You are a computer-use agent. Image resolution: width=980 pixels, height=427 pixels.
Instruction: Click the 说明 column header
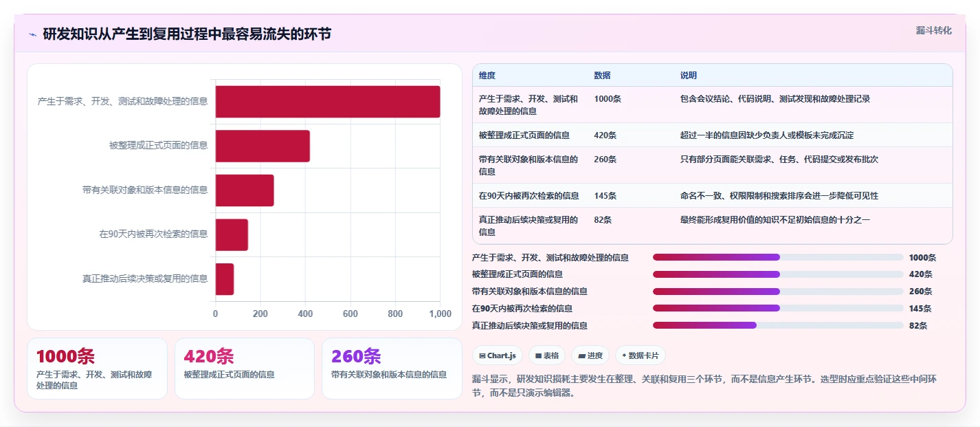point(689,76)
